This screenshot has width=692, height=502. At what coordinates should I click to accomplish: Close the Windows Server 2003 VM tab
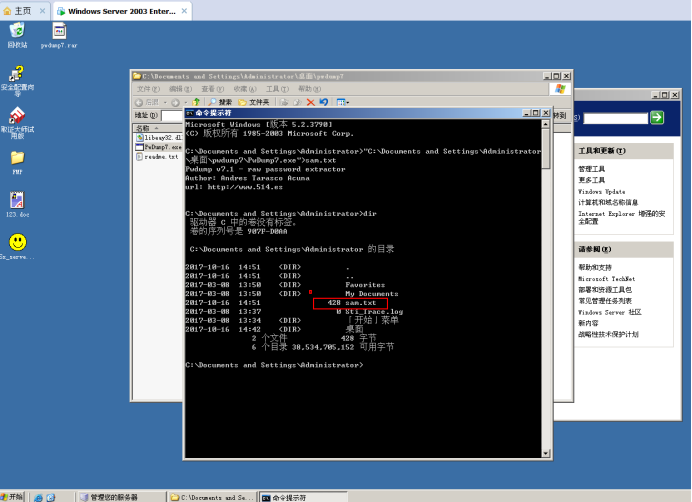184,11
